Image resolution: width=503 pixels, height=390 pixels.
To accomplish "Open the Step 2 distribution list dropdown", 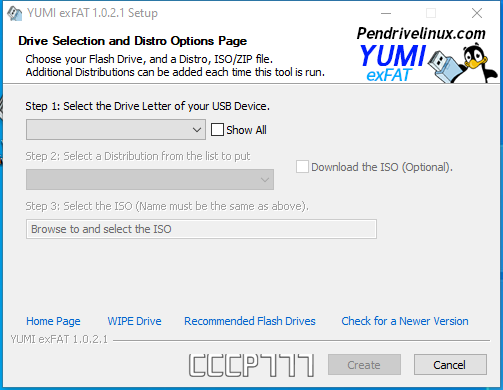I will point(150,180).
